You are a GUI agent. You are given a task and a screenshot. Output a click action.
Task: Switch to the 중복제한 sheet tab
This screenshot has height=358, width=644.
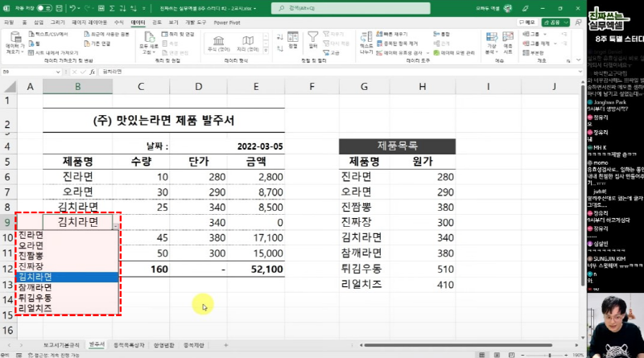pyautogui.click(x=193, y=345)
